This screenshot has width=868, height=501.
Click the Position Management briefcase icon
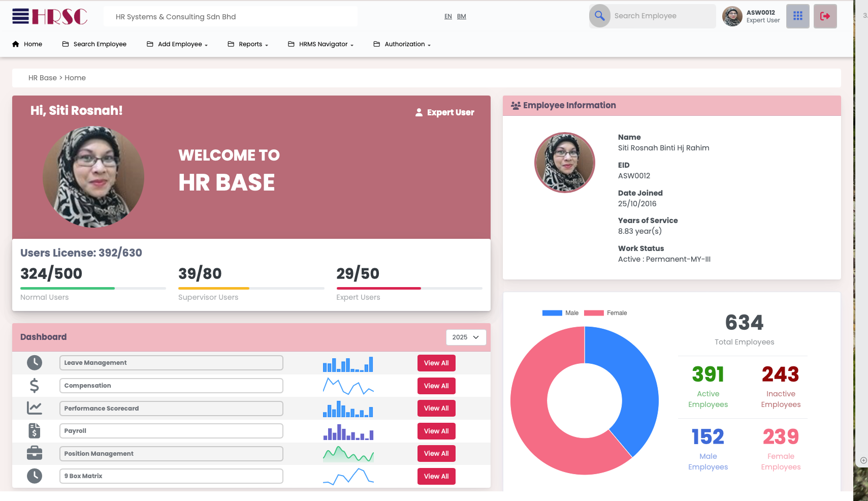click(35, 453)
